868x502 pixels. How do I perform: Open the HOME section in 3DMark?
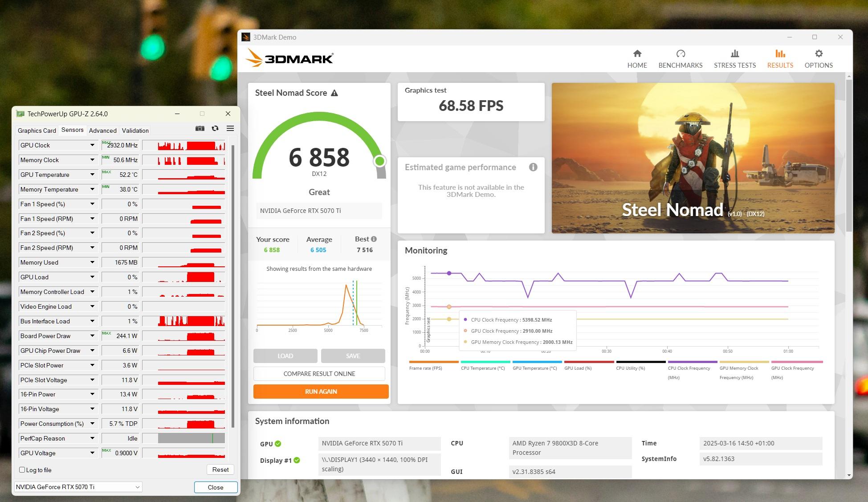[x=637, y=59]
